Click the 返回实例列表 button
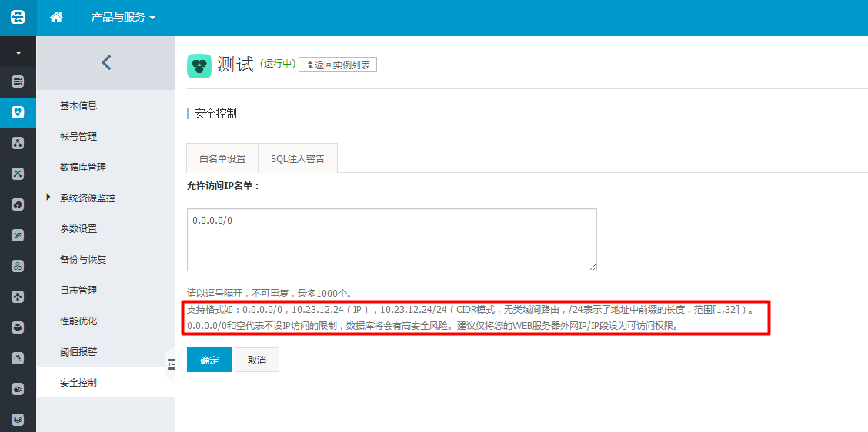868x432 pixels. (338, 65)
